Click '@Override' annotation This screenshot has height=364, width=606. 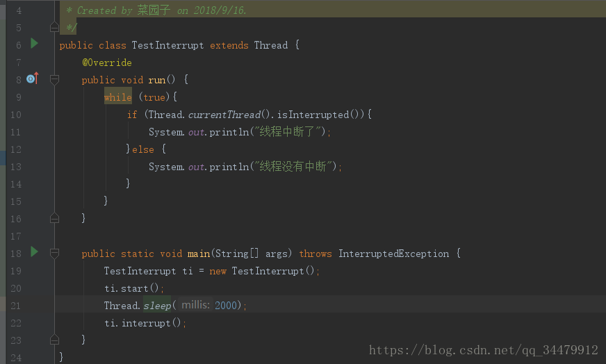[x=107, y=63]
